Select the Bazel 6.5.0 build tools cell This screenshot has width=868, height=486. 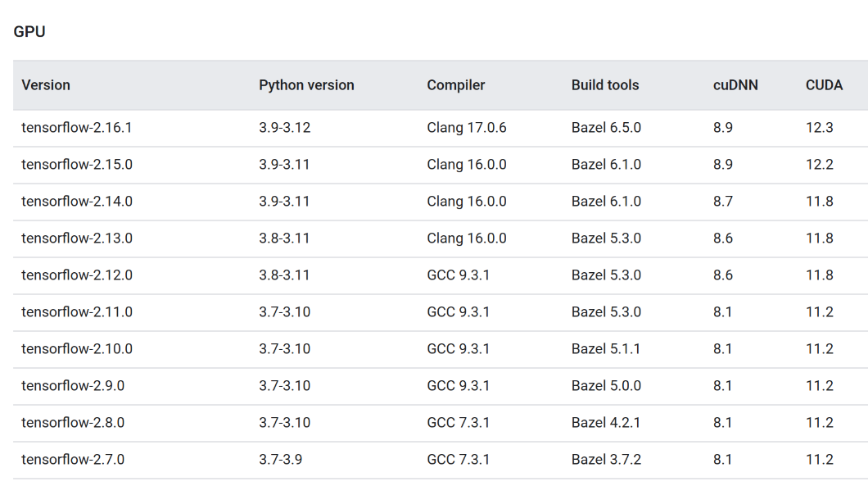[606, 128]
